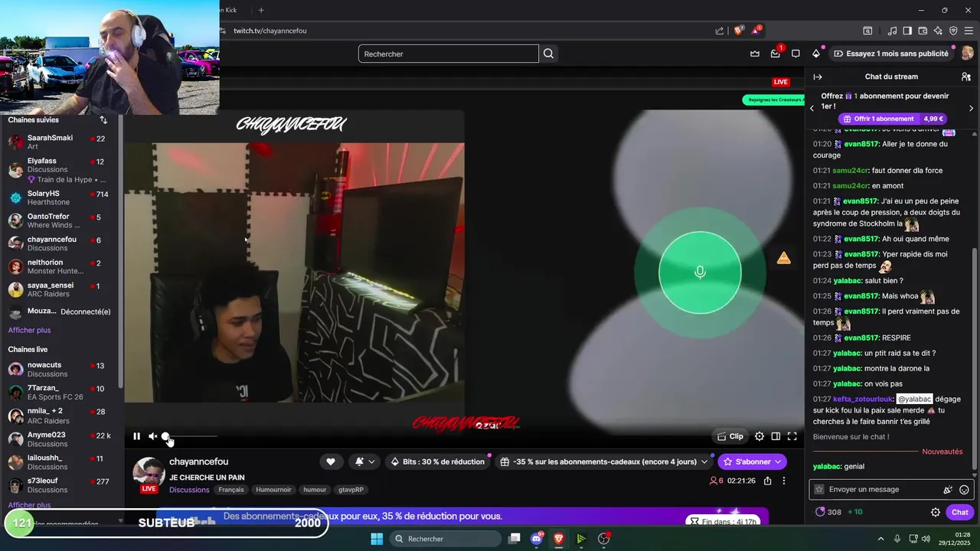Open Brave Rewards triangle icon

click(x=756, y=31)
